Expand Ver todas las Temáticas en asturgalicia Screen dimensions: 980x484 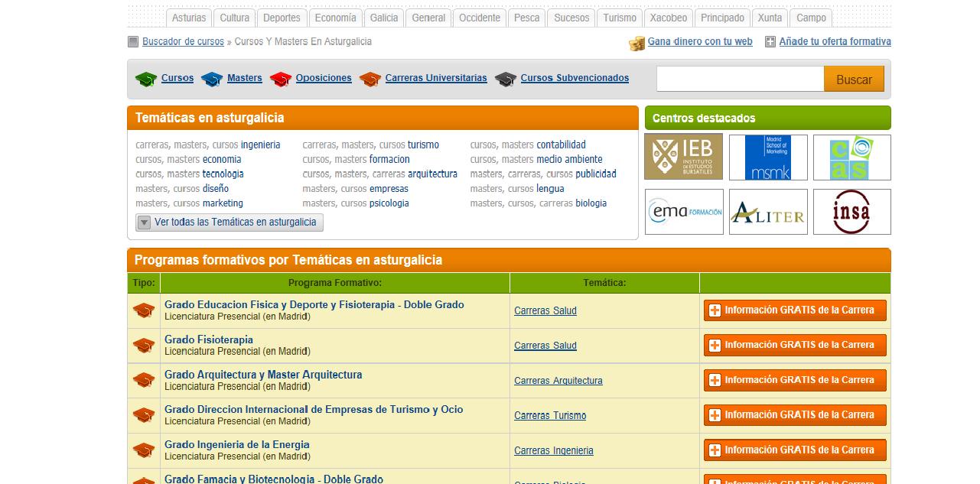(x=230, y=223)
